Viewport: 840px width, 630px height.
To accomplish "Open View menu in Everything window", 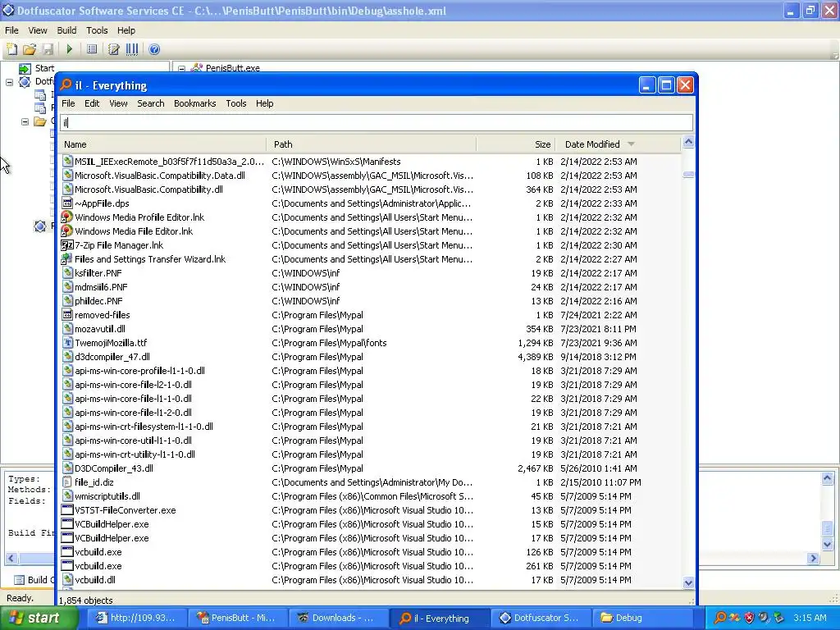I will pos(118,103).
